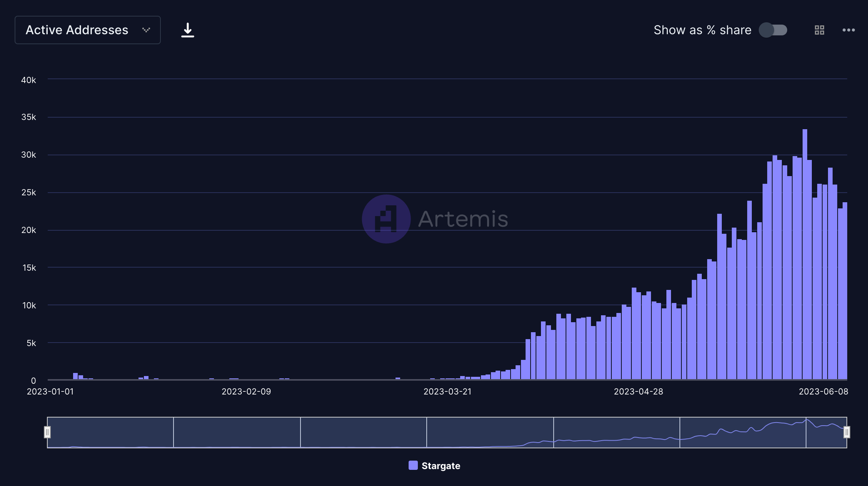Image resolution: width=868 pixels, height=486 pixels.
Task: Click the 2023-03-21 date axis label
Action: click(447, 391)
